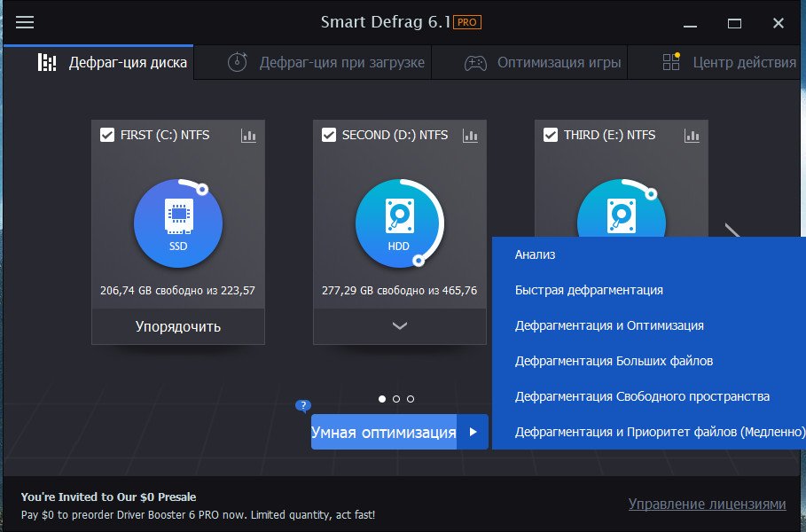Select Быстрая дефрагментация from the menu
Image resolution: width=806 pixels, height=532 pixels.
[589, 290]
